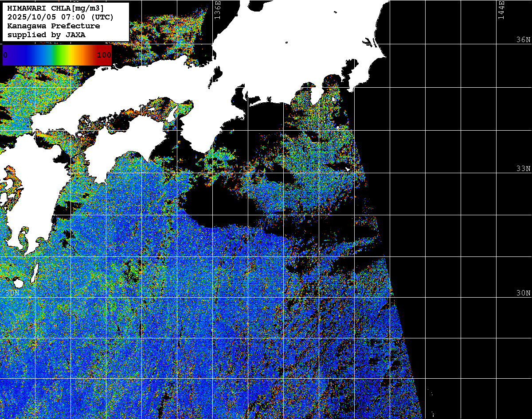Viewport: 532px width, 419px height.
Task: Click the 33N latitude label
Action: [523, 169]
